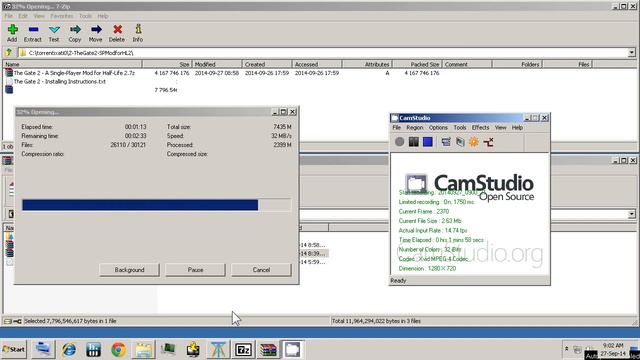Viewport: 640px width, 360px height.
Task: Click the 7z taskbar icon
Action: [243, 350]
